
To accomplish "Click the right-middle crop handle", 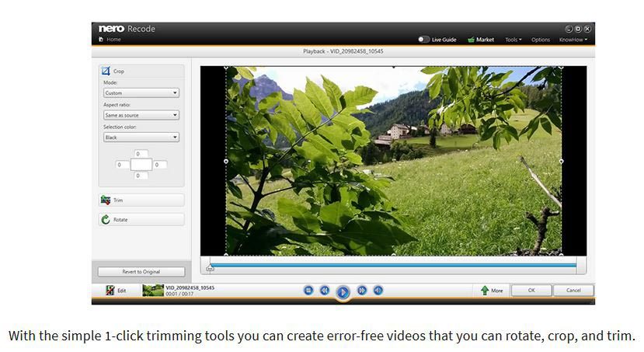I will tap(562, 162).
